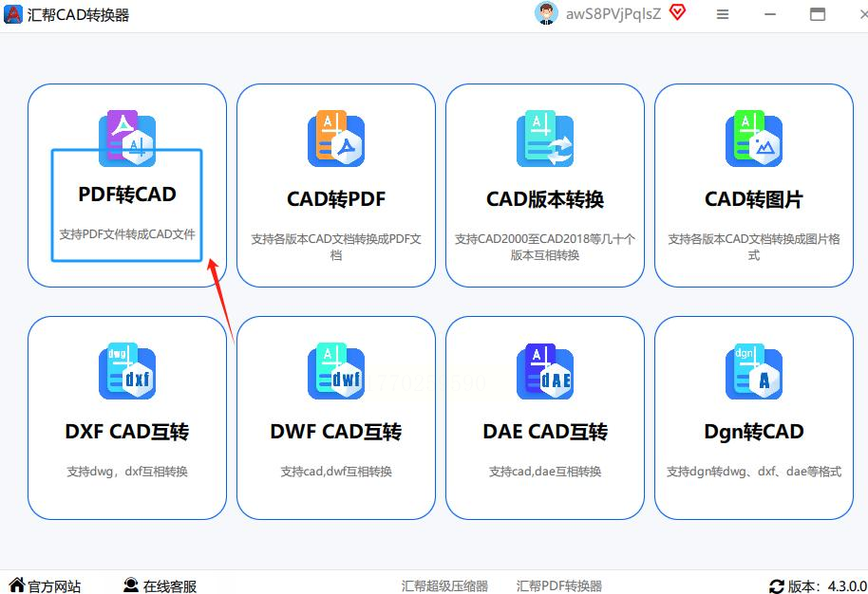Choose the Dgn转CAD icon

753,371
